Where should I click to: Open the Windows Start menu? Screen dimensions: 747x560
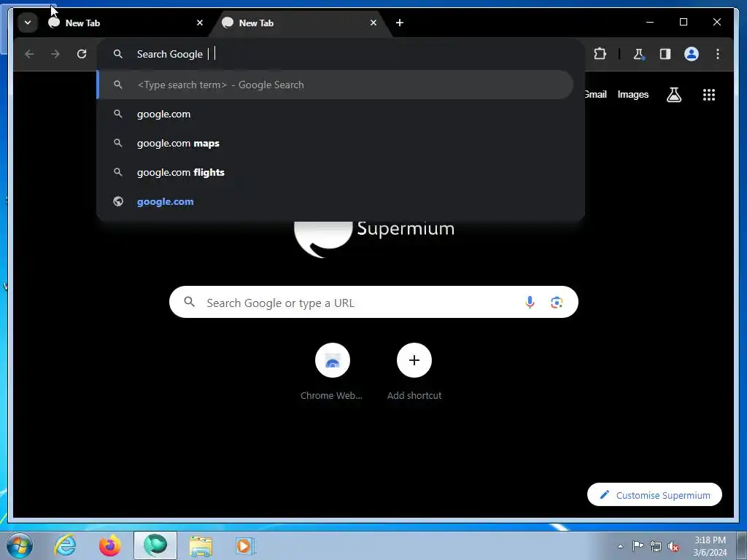tap(19, 545)
